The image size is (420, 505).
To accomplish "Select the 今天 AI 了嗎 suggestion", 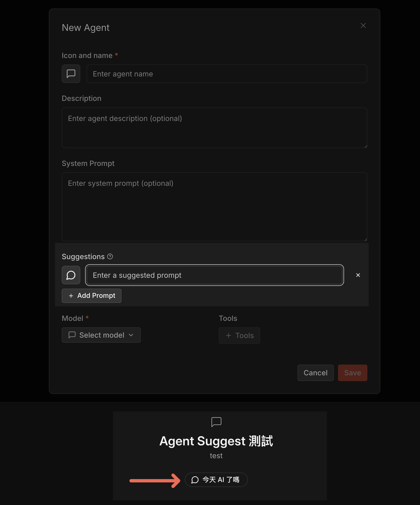I will (216, 480).
